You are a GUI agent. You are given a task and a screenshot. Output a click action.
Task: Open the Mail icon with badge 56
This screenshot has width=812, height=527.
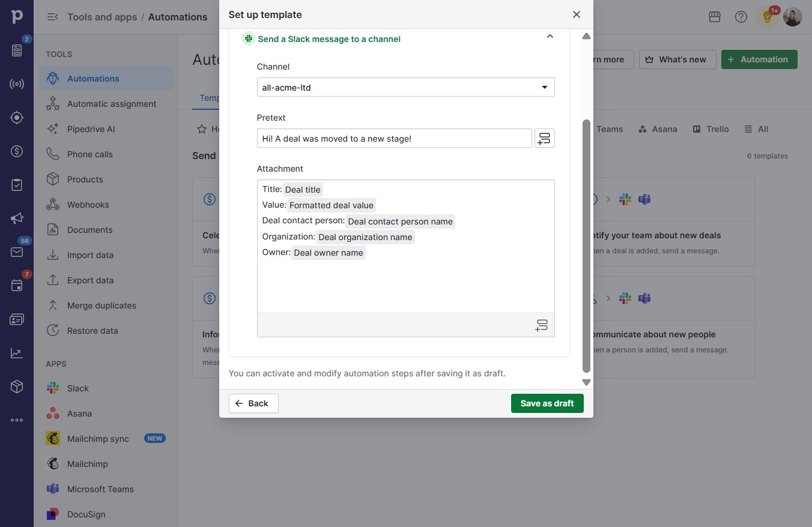(17, 252)
